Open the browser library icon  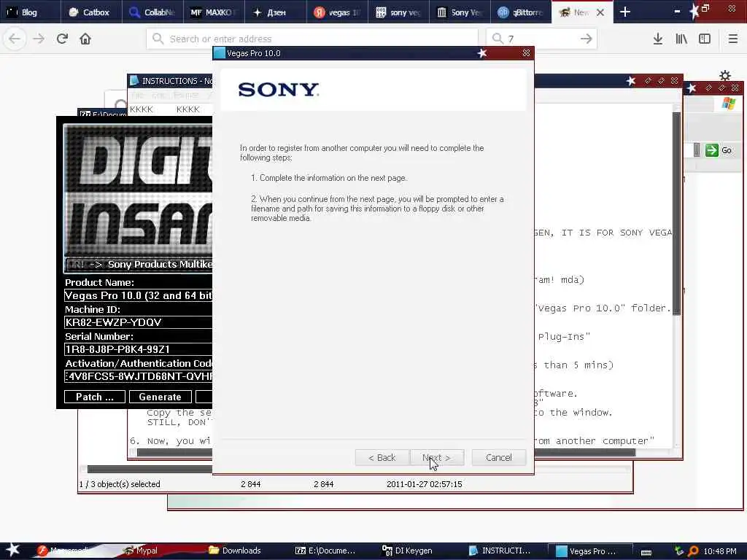click(681, 39)
